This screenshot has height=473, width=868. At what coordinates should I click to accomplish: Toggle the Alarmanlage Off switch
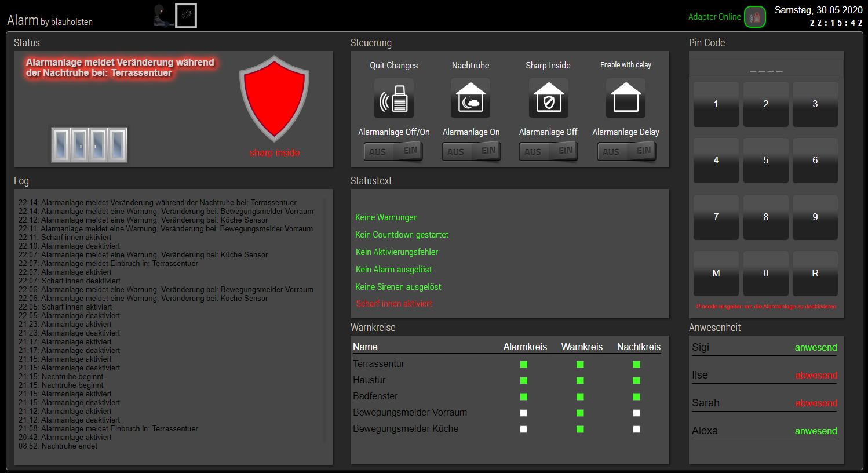click(549, 151)
